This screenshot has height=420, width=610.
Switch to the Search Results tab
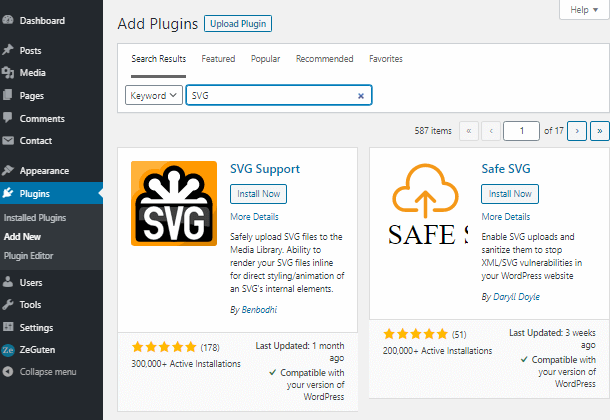click(158, 59)
